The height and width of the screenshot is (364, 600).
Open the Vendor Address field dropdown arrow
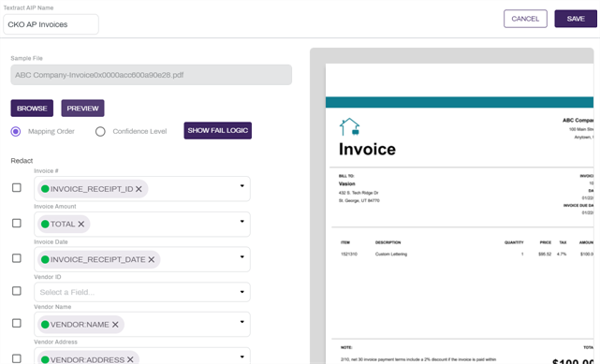(241, 357)
